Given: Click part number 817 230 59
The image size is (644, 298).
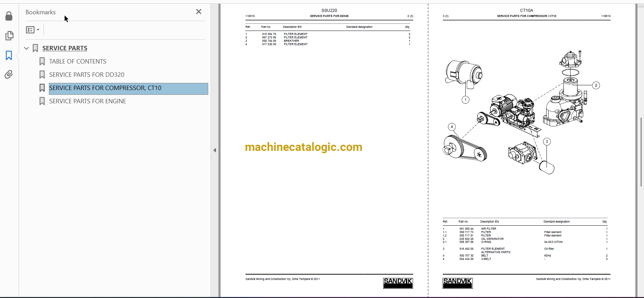Looking at the screenshot, I should click(x=269, y=44).
